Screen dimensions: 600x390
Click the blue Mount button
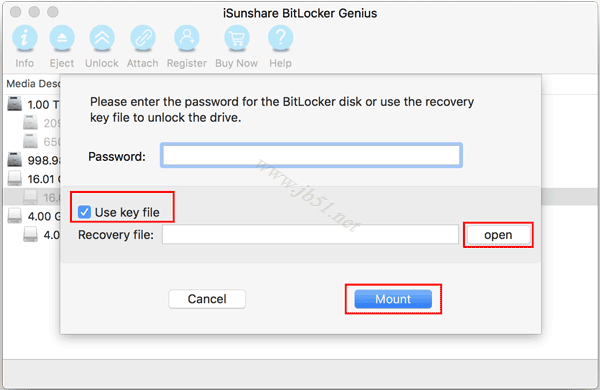tap(393, 299)
